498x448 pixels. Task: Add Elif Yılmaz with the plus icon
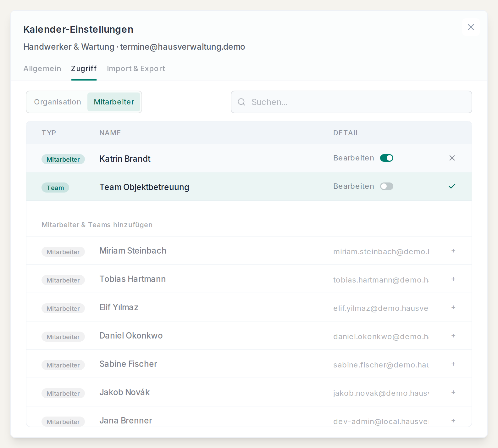click(453, 307)
